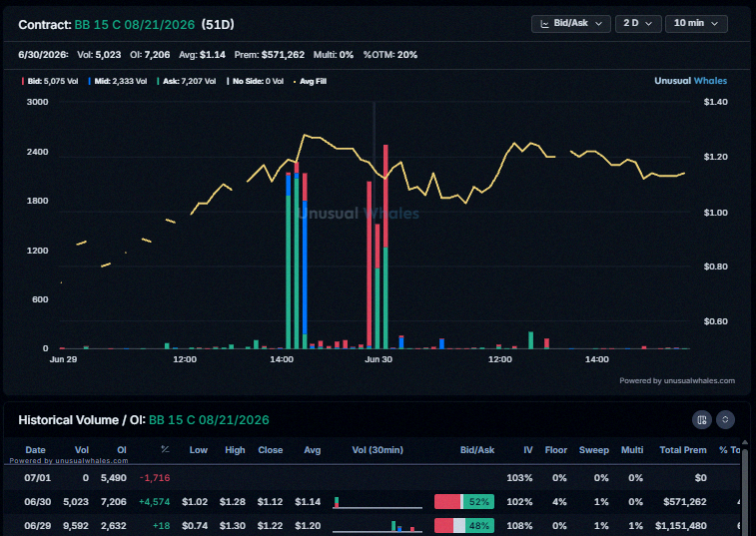Click the $1,151,480 total premium cell
The height and width of the screenshot is (536, 756).
[x=681, y=525]
